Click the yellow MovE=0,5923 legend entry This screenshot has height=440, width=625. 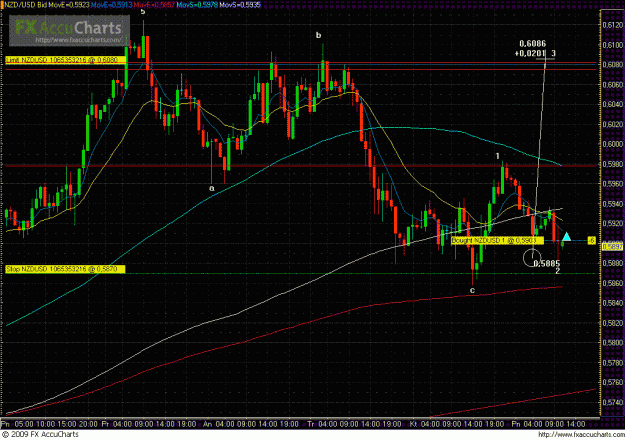click(68, 5)
